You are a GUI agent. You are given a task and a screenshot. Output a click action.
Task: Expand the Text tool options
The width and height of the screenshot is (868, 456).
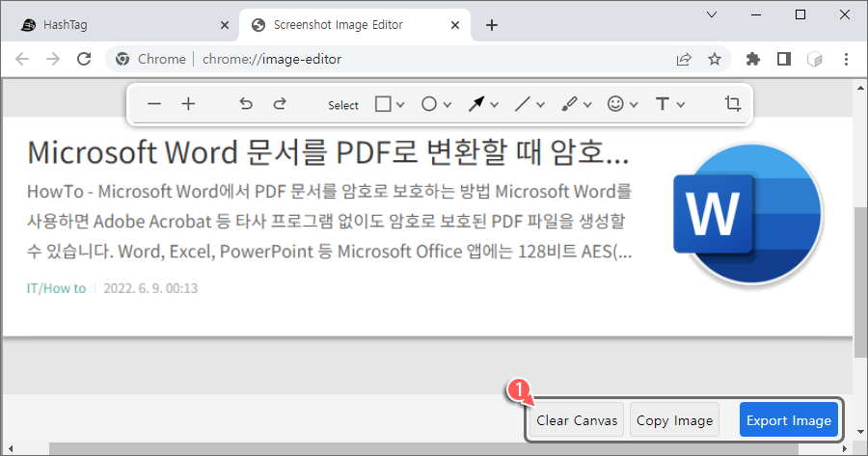pos(681,104)
